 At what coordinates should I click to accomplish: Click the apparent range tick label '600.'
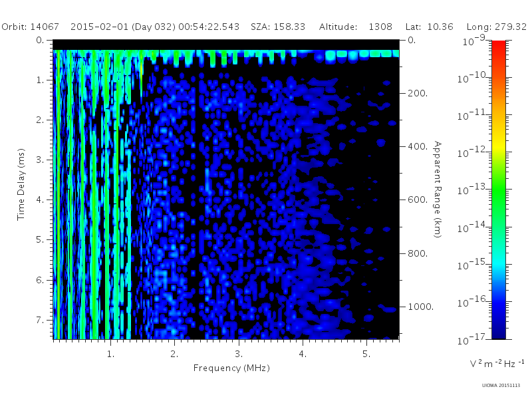tap(418, 200)
